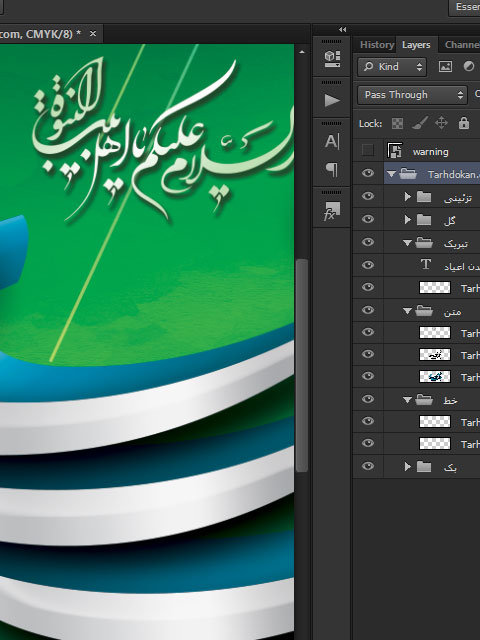
Task: Click folder icon of خط group
Action: [424, 400]
